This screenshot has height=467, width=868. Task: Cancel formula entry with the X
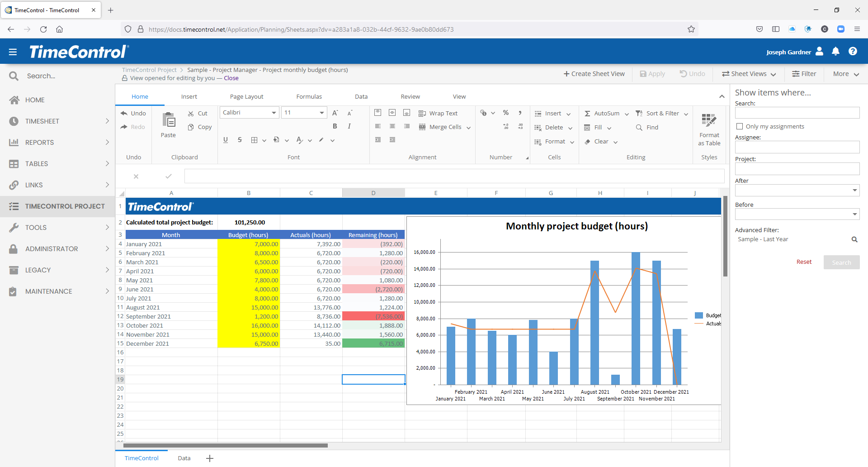[136, 176]
